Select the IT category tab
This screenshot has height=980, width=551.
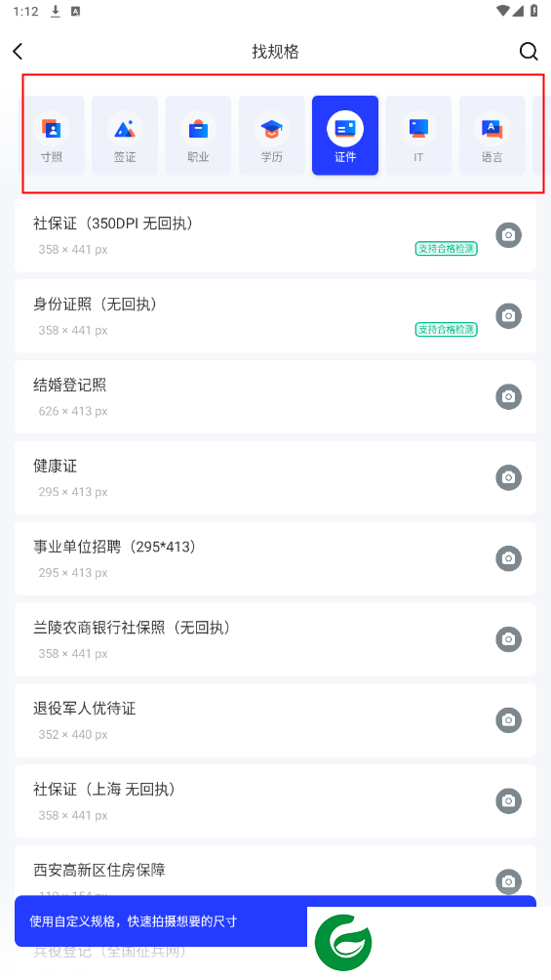point(418,136)
